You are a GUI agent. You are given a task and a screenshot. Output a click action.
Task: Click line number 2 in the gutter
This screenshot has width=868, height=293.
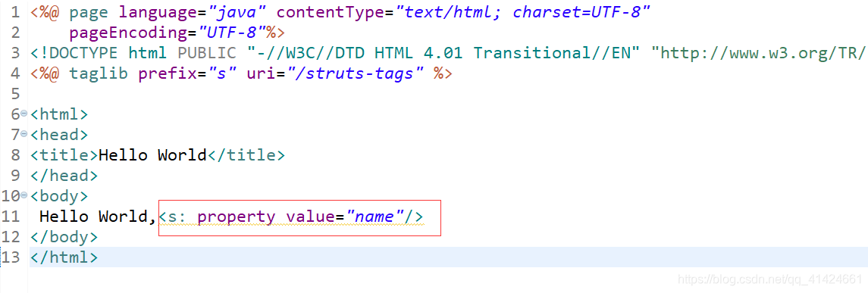14,33
